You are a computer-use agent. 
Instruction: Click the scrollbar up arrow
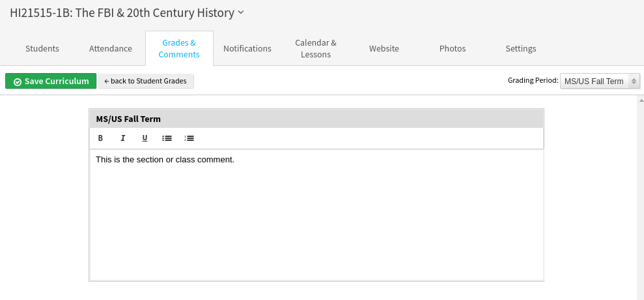pos(641,101)
